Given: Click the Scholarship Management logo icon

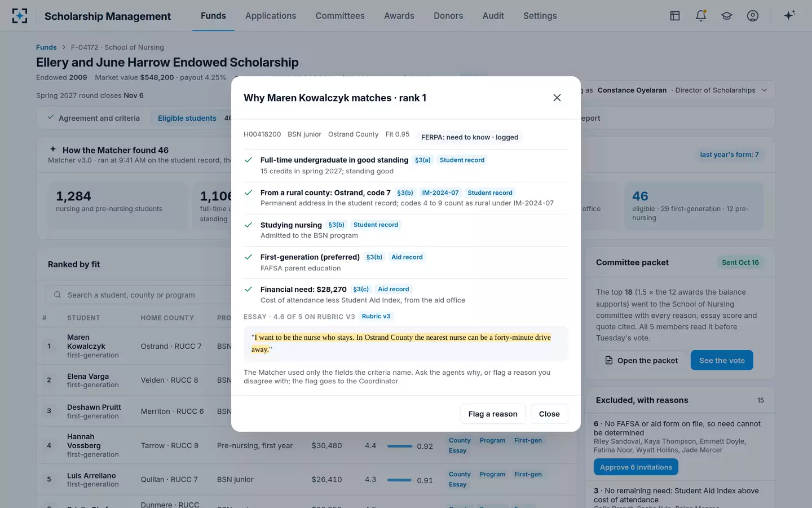Looking at the screenshot, I should coord(20,16).
